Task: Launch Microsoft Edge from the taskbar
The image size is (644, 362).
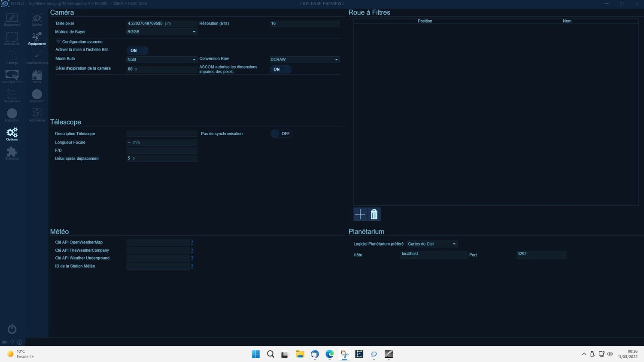Action: [329, 354]
